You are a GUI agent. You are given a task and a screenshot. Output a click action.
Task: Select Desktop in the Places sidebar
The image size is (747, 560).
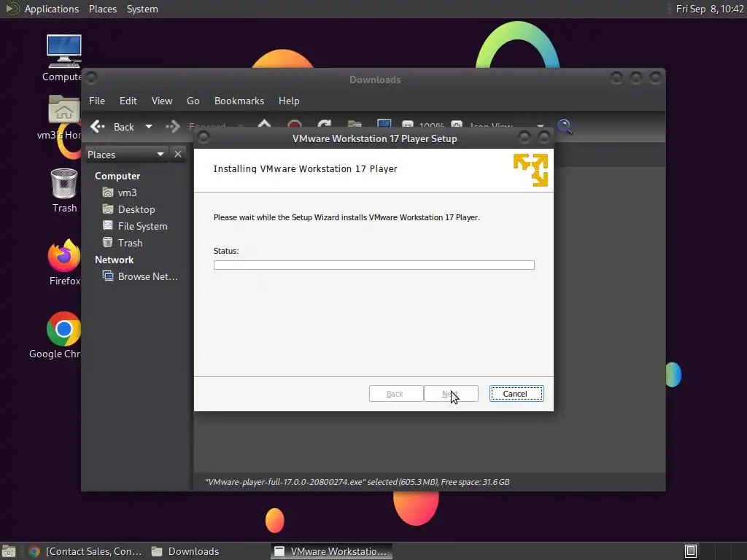coord(138,209)
